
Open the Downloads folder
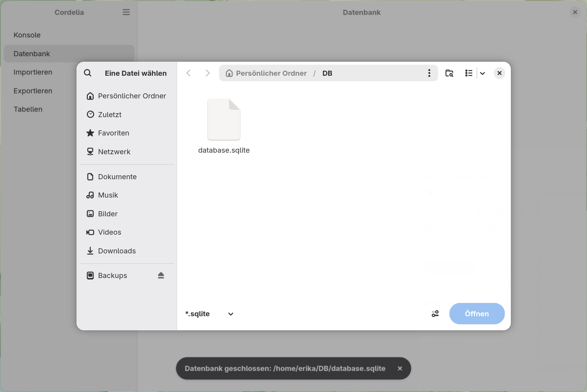pos(127,251)
